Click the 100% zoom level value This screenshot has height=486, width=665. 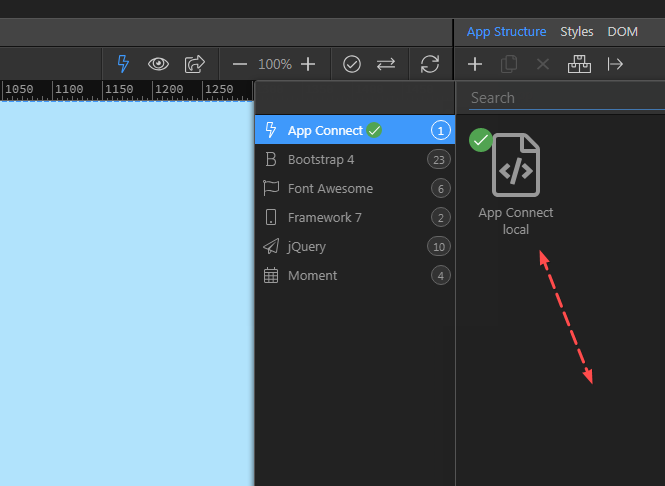click(x=275, y=64)
